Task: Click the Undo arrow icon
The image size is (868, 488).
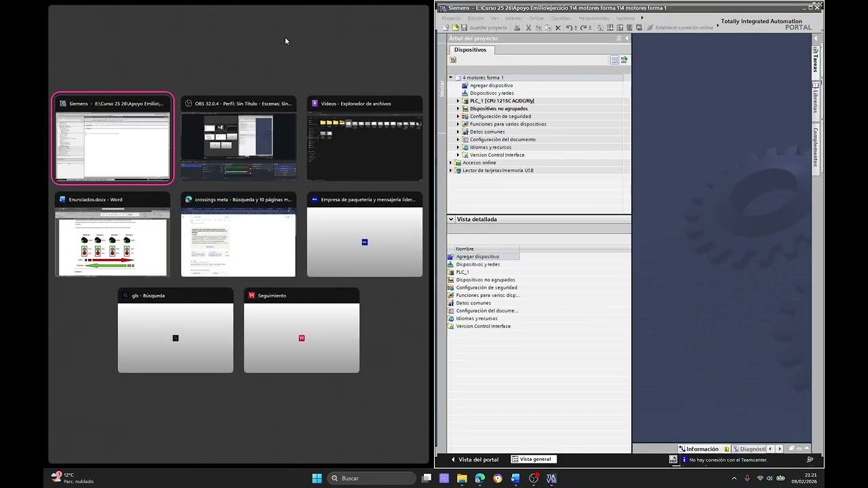Action: pos(569,28)
